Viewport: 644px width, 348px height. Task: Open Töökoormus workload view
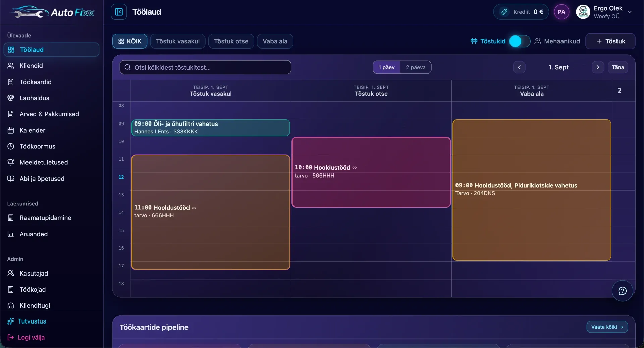click(x=51, y=146)
